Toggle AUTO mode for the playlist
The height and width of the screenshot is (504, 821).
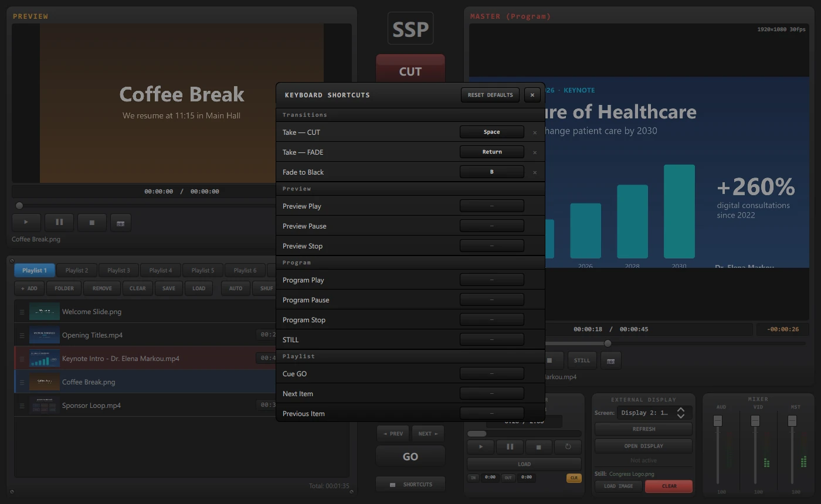click(x=236, y=288)
